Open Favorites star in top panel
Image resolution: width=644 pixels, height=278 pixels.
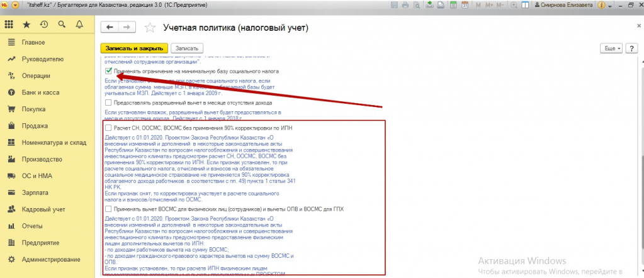[x=26, y=25]
